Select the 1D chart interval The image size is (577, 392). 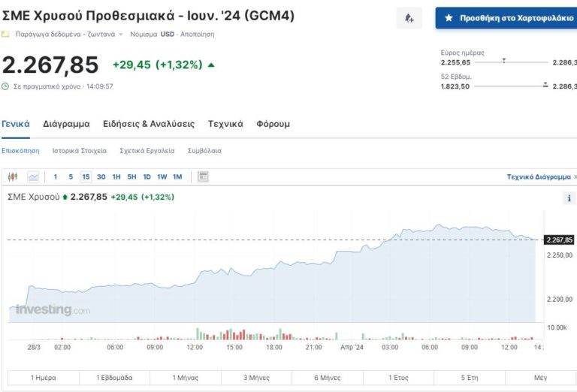point(147,177)
